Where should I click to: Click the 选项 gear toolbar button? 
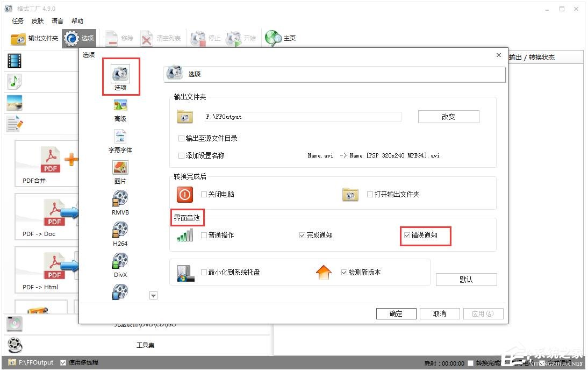pos(79,38)
